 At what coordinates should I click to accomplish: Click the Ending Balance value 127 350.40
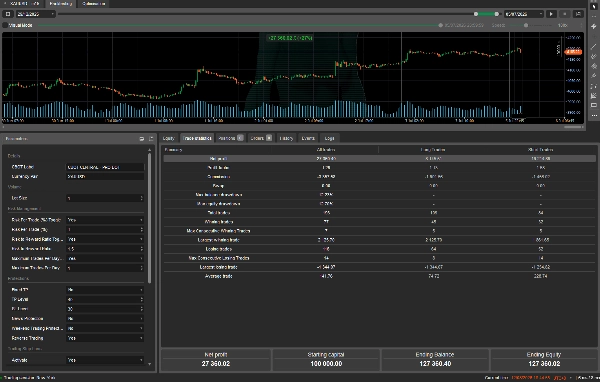[x=435, y=364]
